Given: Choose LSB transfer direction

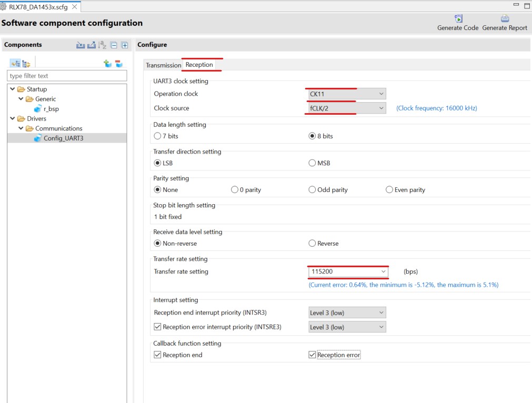Looking at the screenshot, I should point(157,163).
